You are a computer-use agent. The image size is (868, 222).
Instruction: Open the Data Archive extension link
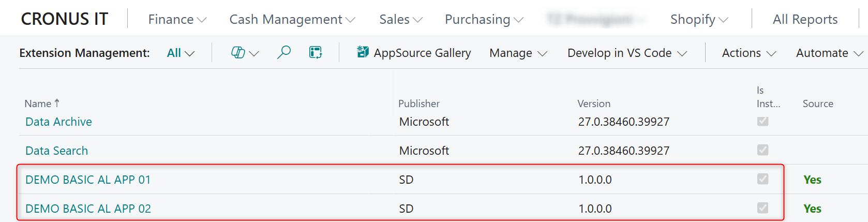click(59, 122)
